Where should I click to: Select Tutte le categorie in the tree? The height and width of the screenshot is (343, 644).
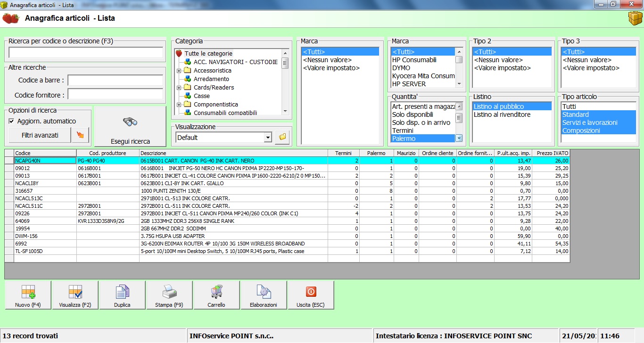(x=208, y=54)
